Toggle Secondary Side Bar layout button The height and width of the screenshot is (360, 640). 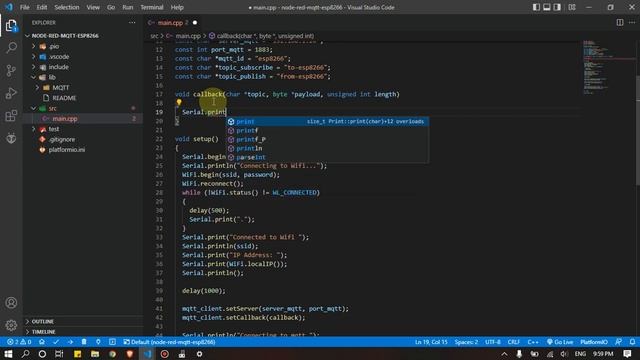point(557,7)
